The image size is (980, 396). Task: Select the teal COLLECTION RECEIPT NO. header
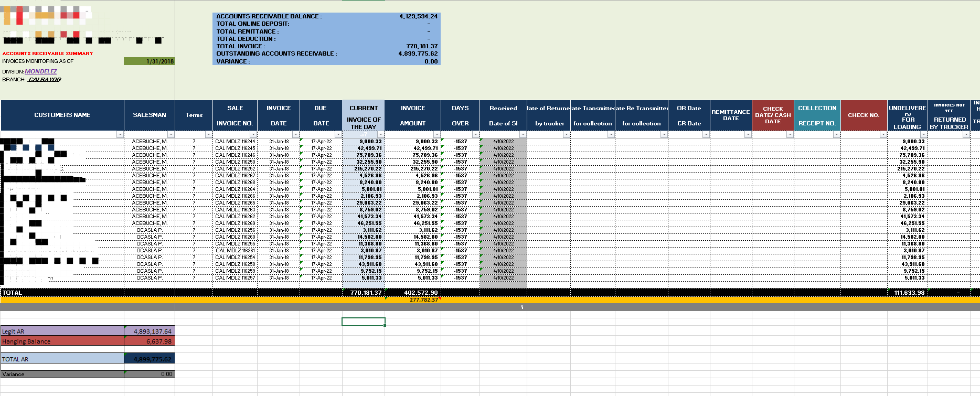817,115
